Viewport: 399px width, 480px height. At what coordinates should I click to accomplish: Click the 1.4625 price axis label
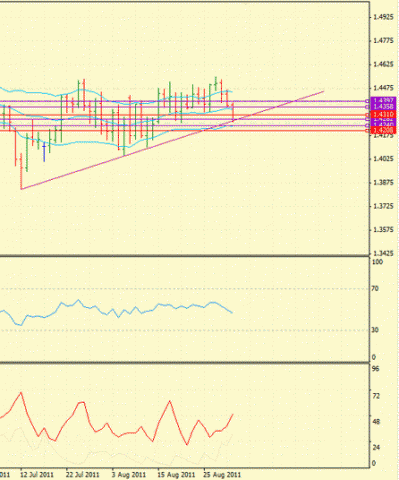(x=384, y=64)
